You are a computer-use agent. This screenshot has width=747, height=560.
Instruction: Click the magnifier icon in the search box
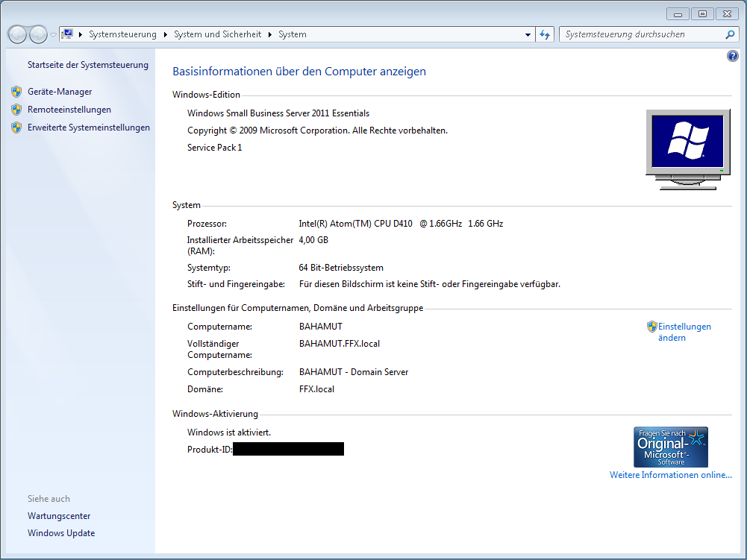click(729, 34)
